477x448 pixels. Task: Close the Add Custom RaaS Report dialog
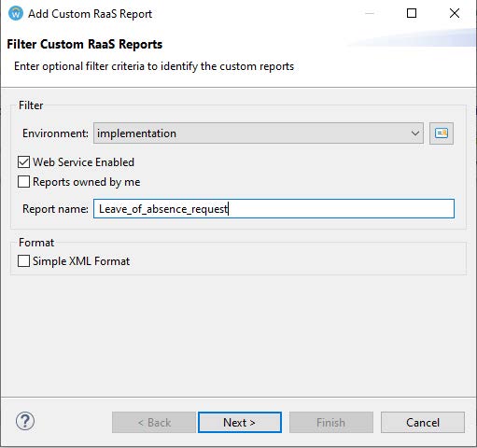pos(455,13)
